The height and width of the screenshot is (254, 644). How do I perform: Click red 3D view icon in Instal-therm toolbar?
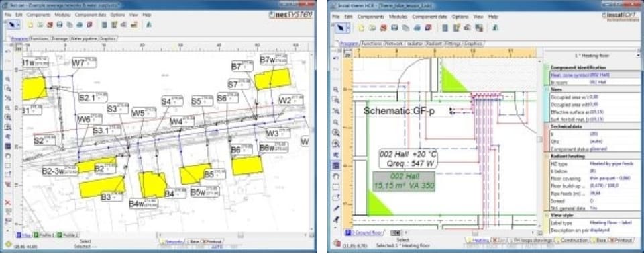click(428, 28)
